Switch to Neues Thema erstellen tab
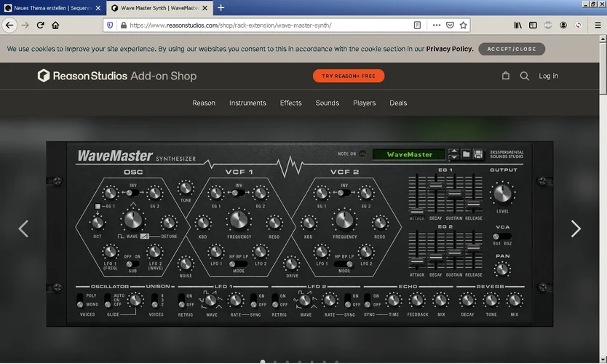The width and height of the screenshot is (607, 364). click(53, 8)
